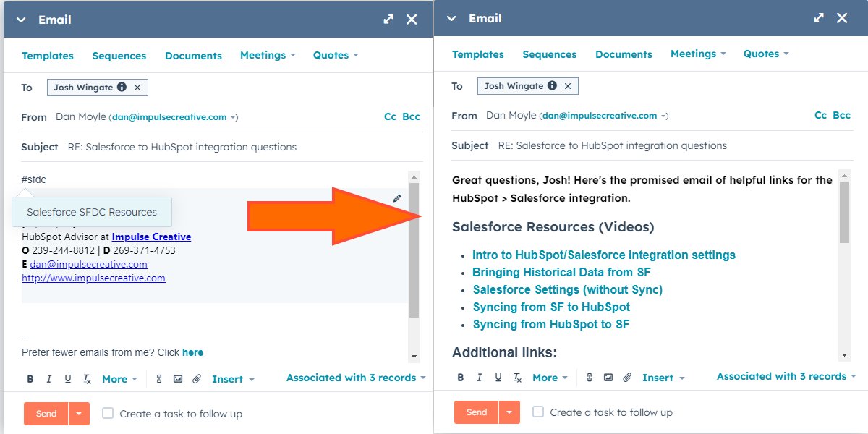Enable Create a task to follow up
This screenshot has height=434, width=868.
coord(108,413)
